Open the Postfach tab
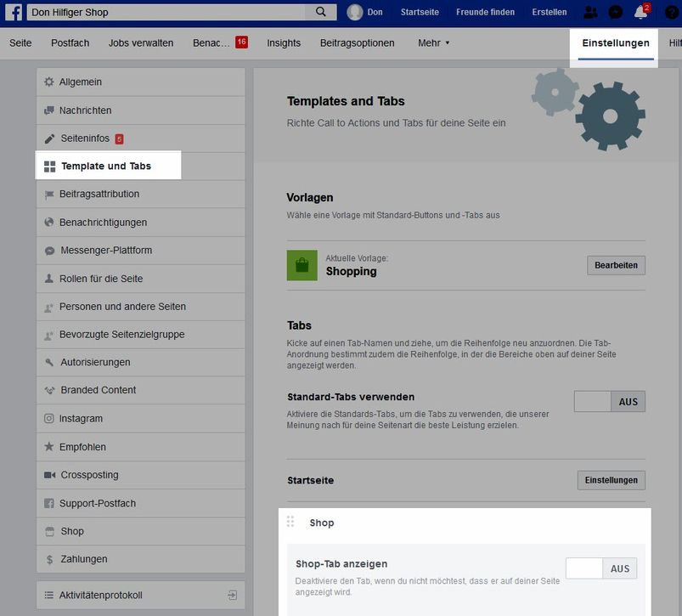 70,43
